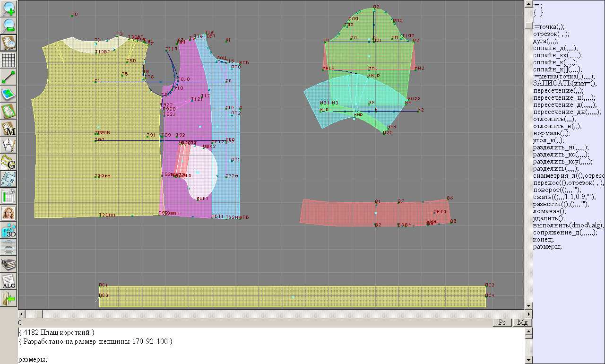Insert the 'отрезок( , );' command from list

coord(551,34)
